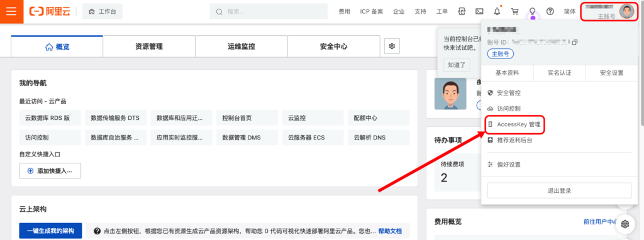Click the Alibaba Cloud logo
Viewport: 644px width, 240px height.
tap(50, 11)
